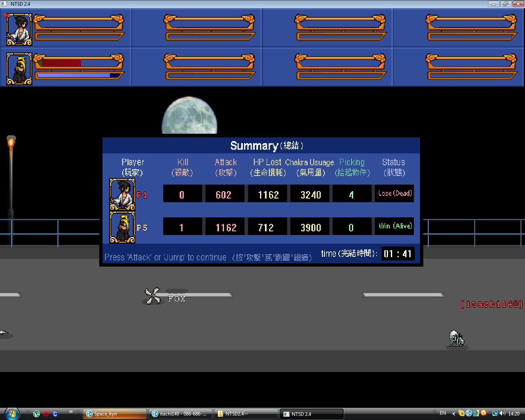
Task: Click P5's HP Lost value 712
Action: click(267, 226)
